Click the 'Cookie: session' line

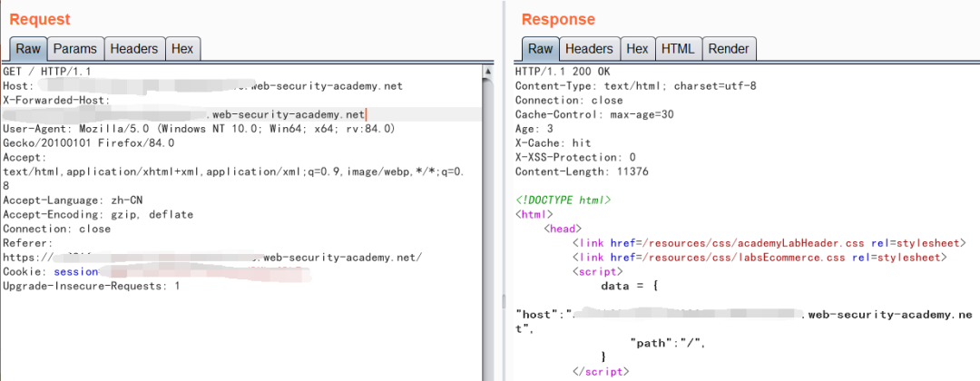(156, 272)
